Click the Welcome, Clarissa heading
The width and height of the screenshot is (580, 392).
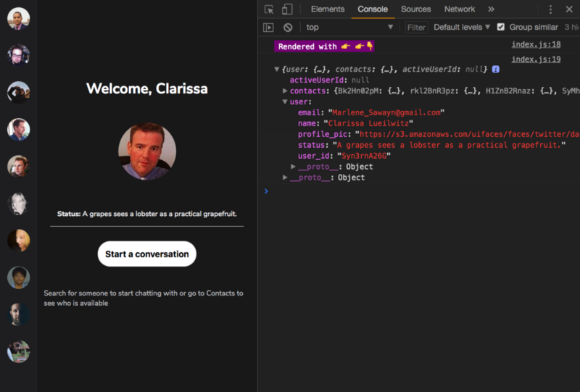[147, 88]
